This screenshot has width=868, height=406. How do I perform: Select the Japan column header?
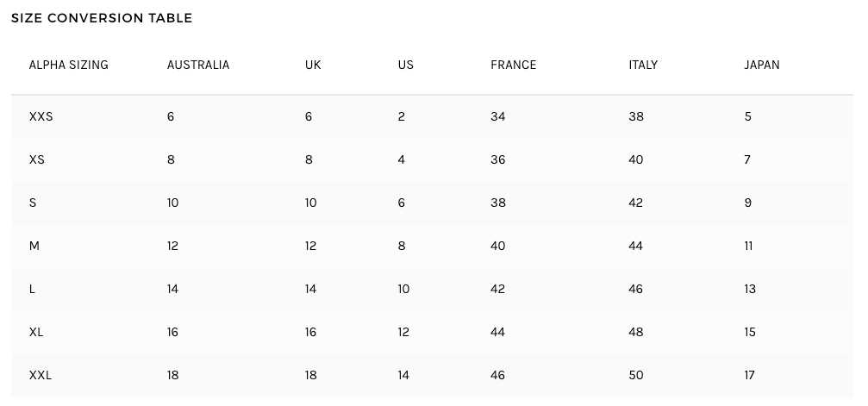762,65
